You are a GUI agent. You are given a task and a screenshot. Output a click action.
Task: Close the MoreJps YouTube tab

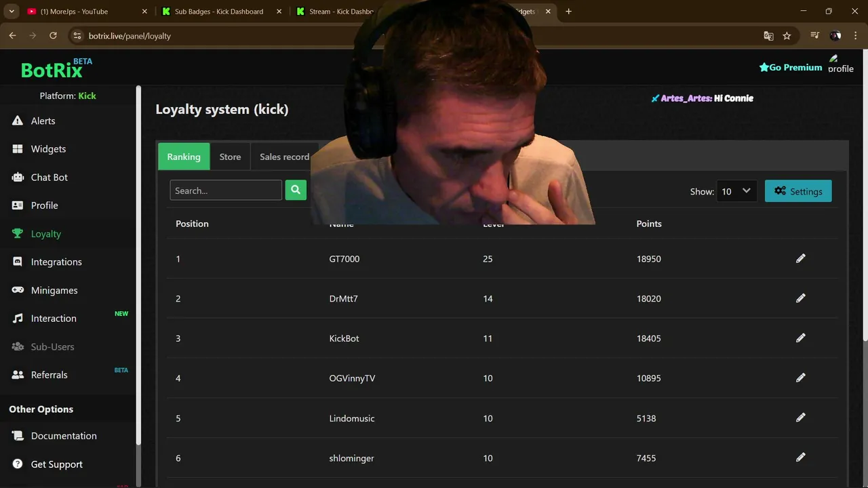click(x=145, y=12)
